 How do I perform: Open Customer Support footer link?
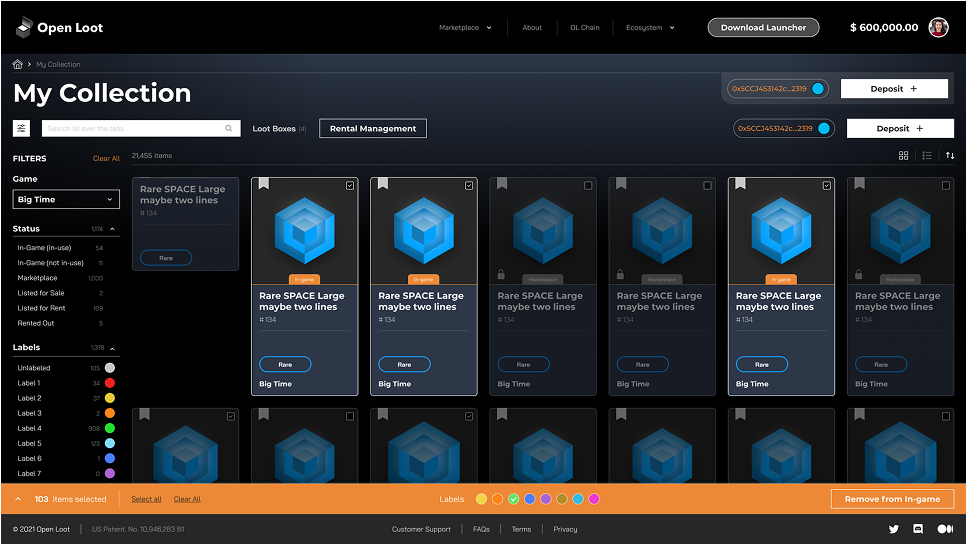point(421,529)
